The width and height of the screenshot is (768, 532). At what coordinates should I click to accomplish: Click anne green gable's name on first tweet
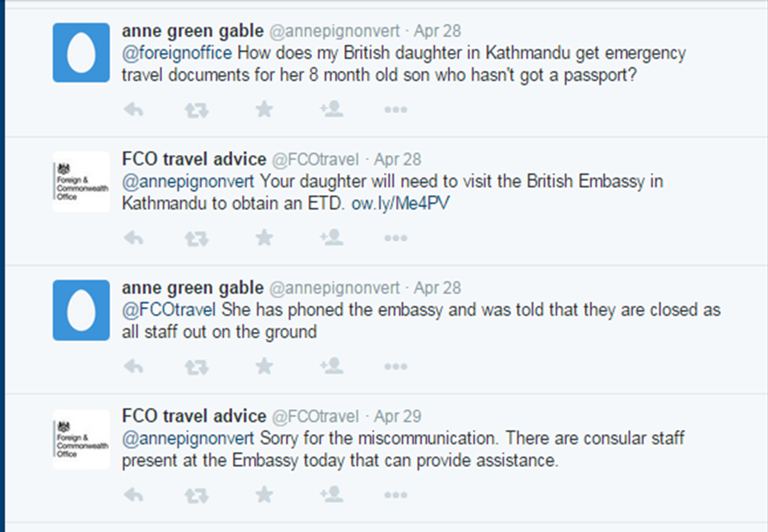click(192, 30)
